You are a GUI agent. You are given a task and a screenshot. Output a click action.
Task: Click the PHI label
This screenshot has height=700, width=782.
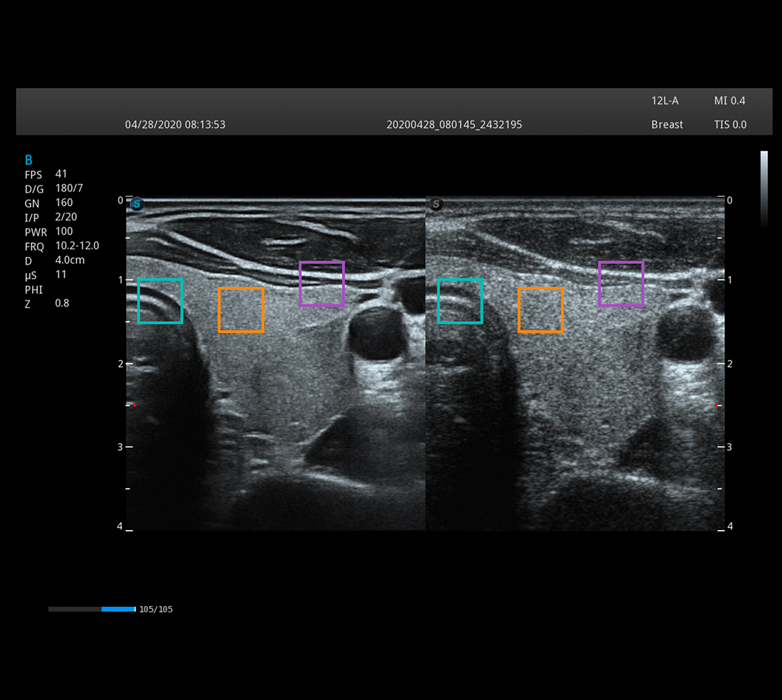tap(34, 290)
